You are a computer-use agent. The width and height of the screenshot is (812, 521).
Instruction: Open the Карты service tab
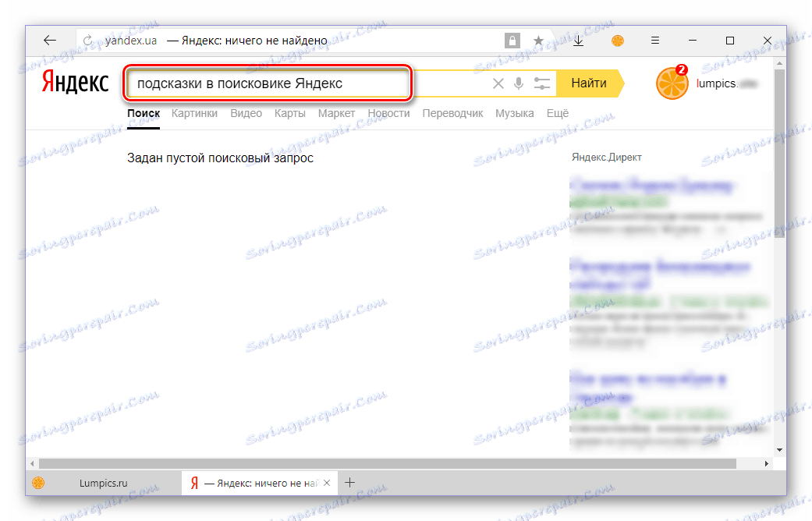click(x=290, y=113)
